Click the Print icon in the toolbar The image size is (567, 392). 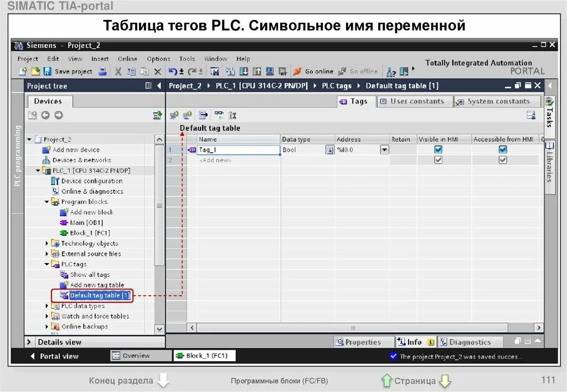(102, 71)
